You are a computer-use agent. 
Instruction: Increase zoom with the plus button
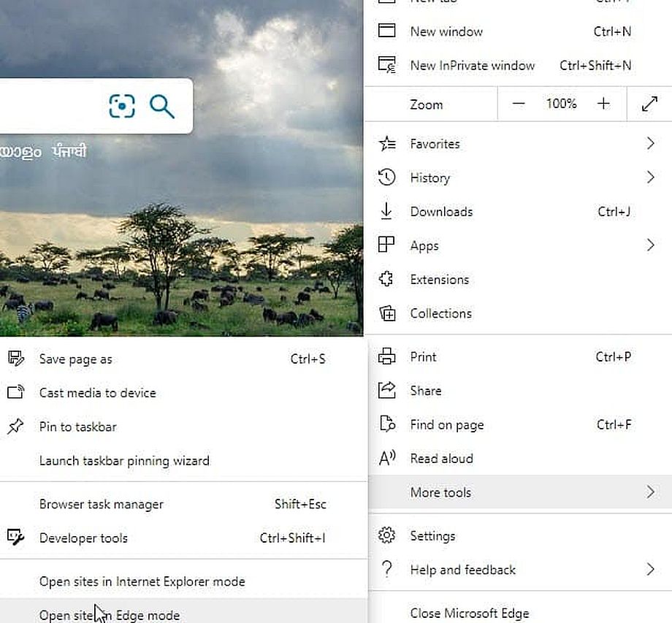tap(603, 104)
